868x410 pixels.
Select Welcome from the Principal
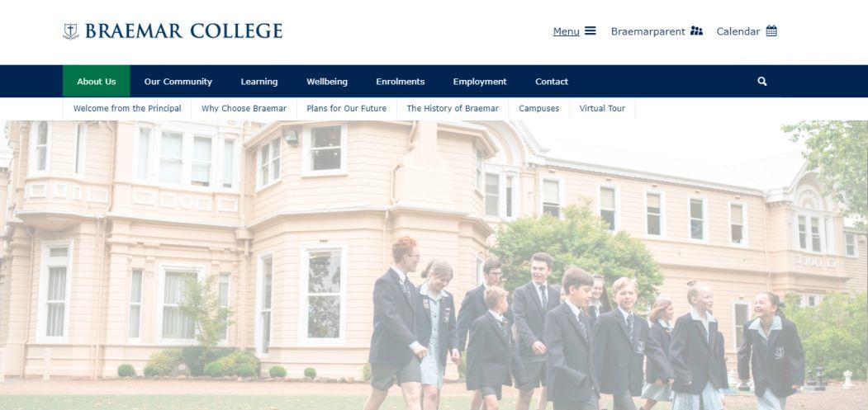pos(127,108)
